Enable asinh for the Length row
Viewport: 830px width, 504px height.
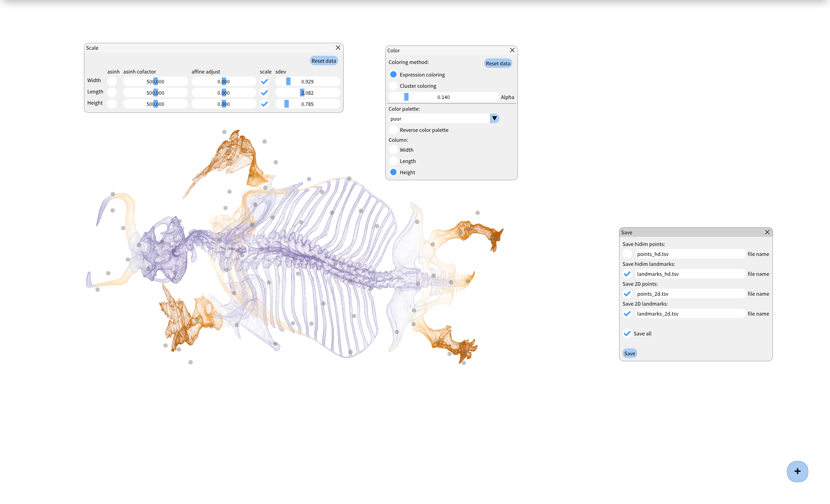coord(112,93)
